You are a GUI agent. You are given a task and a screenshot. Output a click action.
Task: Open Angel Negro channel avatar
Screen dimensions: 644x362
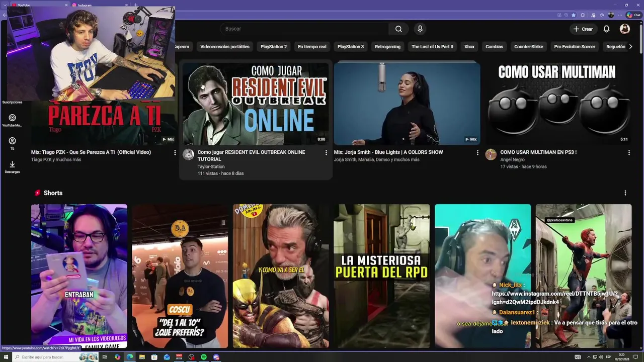point(491,154)
